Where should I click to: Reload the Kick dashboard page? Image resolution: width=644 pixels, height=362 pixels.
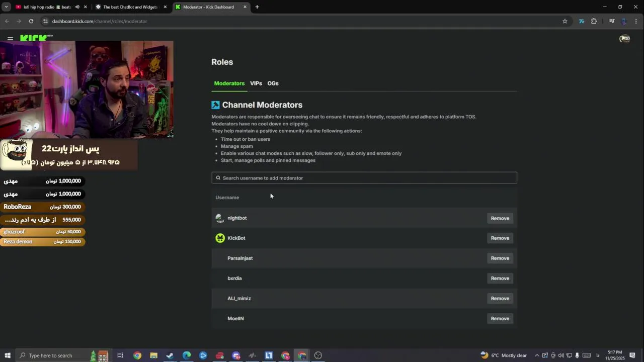[x=31, y=21]
